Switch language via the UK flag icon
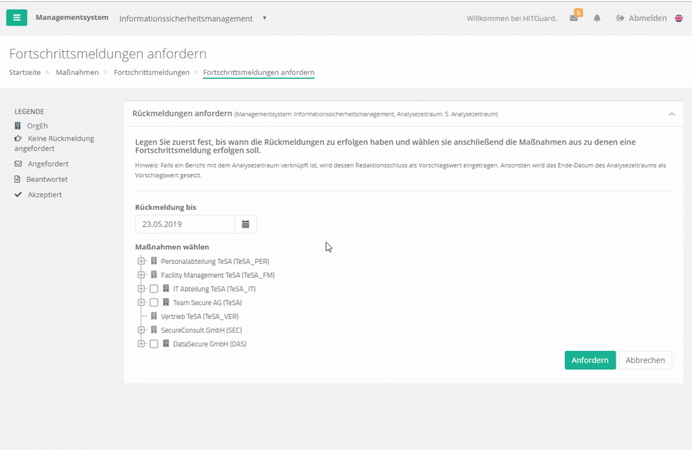This screenshot has width=692, height=450. point(679,18)
